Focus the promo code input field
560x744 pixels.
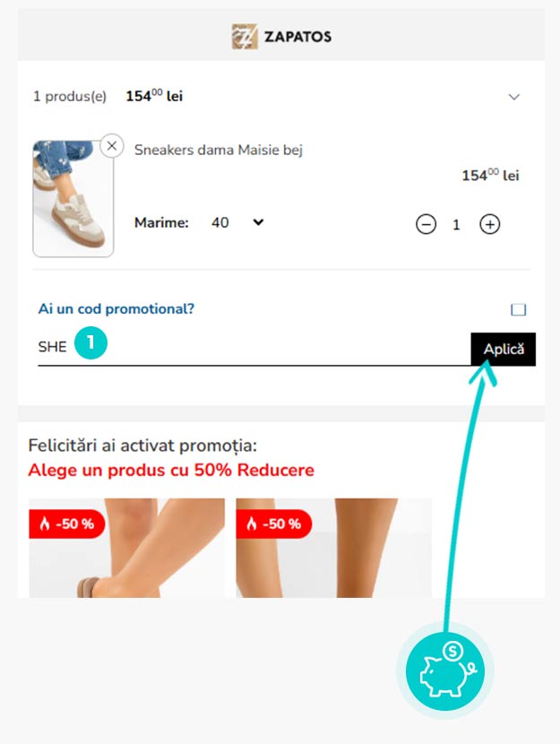pos(254,349)
